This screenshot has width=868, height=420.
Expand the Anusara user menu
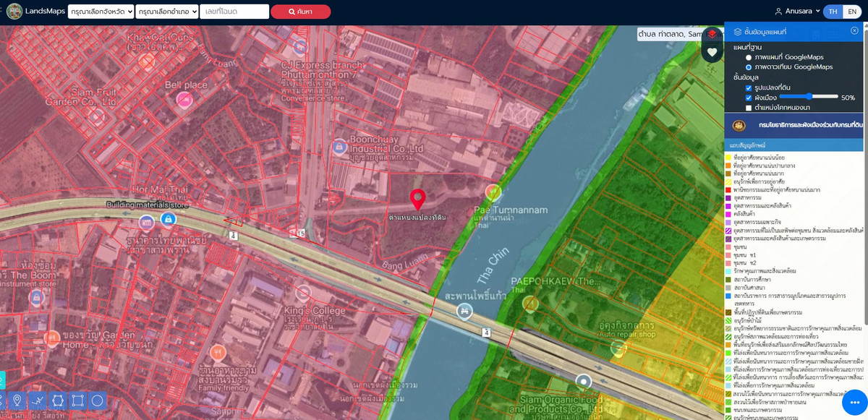click(x=797, y=12)
